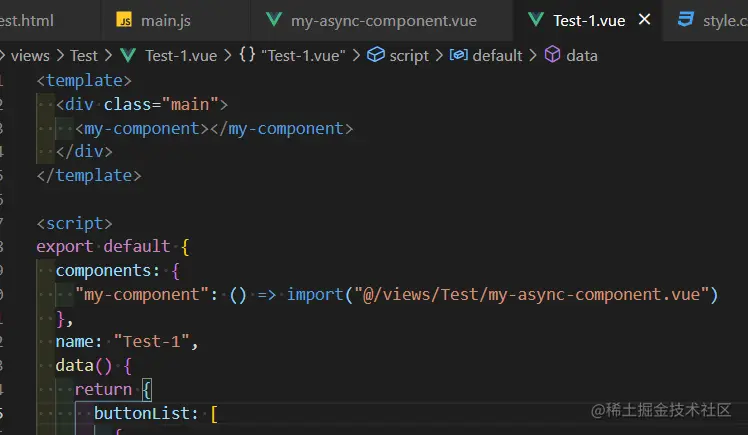The height and width of the screenshot is (435, 748).
Task: Open the views breadcrumb folder
Action: click(x=30, y=56)
